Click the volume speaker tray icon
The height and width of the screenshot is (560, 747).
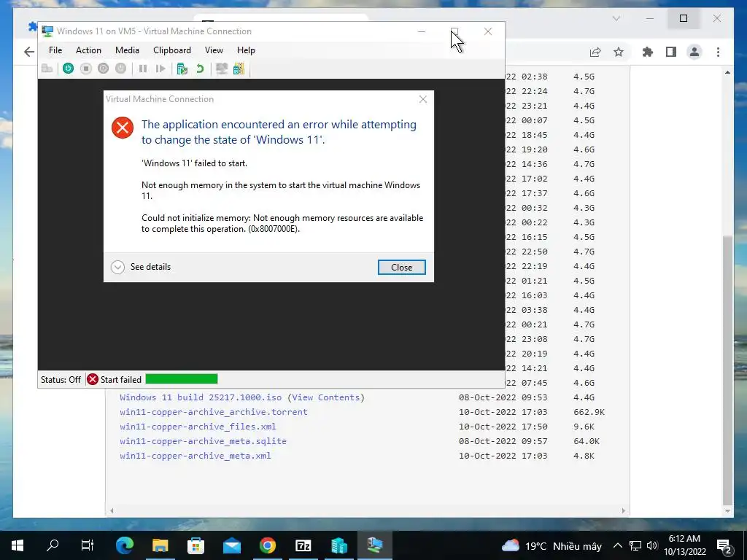point(651,545)
